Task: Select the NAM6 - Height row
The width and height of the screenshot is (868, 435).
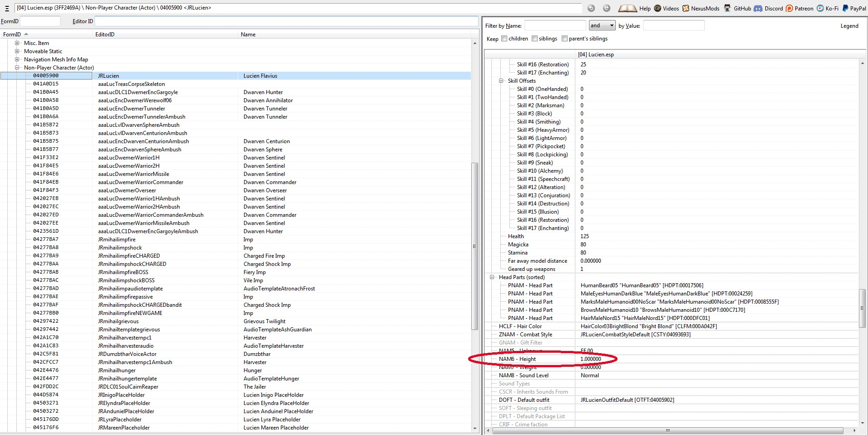Action: click(671, 359)
